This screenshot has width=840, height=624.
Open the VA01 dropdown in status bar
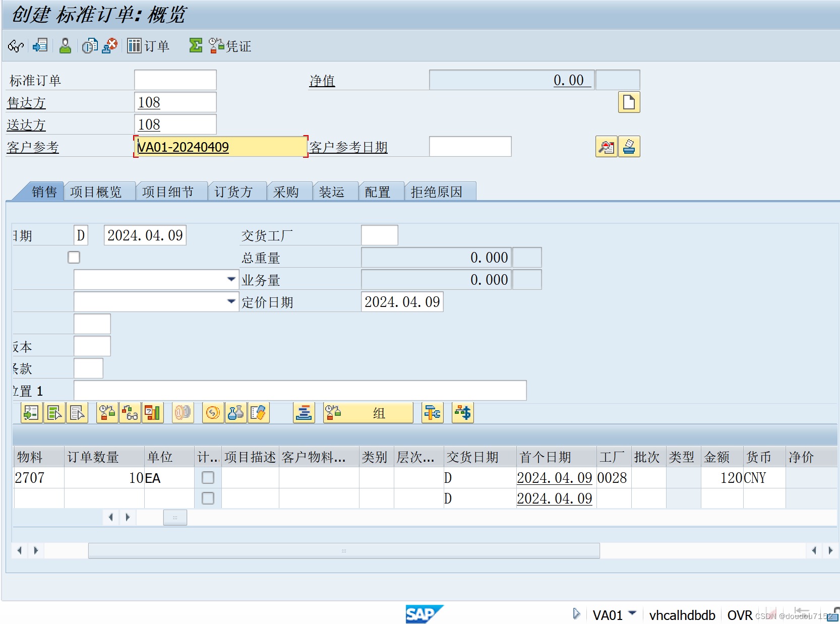[632, 614]
